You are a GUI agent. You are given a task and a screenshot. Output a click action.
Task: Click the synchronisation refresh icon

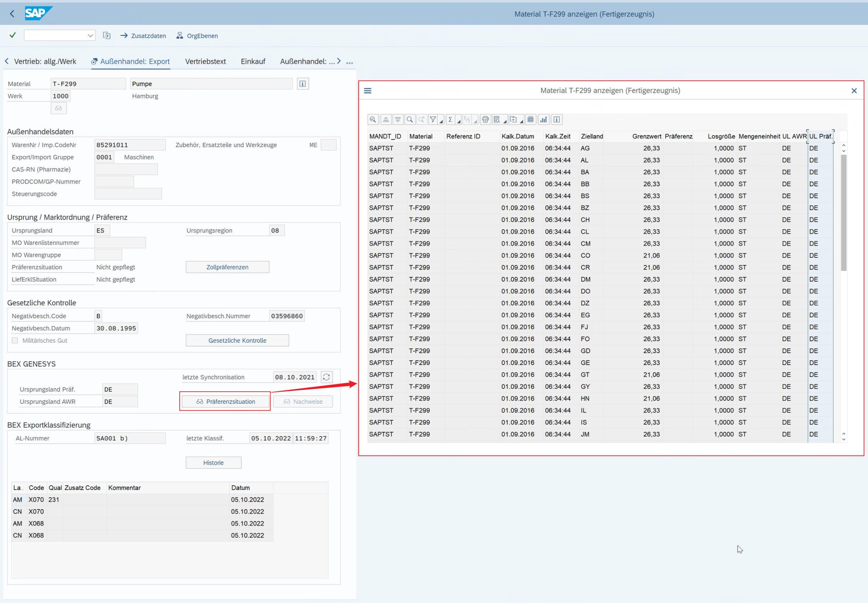point(327,377)
